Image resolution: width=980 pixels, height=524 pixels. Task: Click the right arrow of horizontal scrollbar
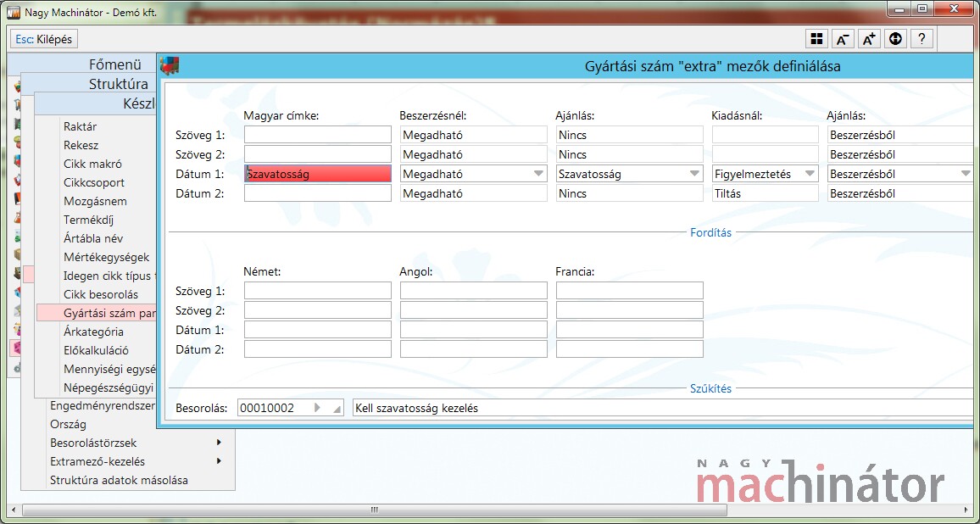pos(965,509)
